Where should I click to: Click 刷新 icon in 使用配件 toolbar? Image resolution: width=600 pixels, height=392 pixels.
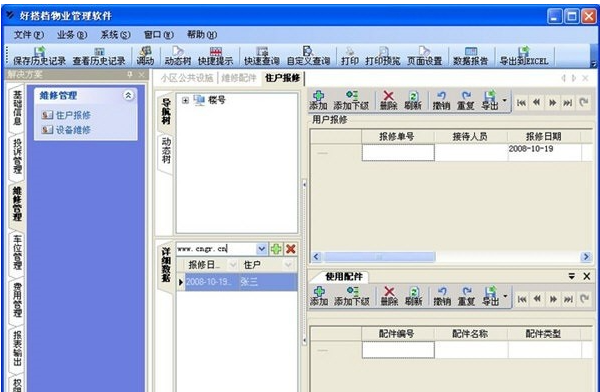(413, 297)
